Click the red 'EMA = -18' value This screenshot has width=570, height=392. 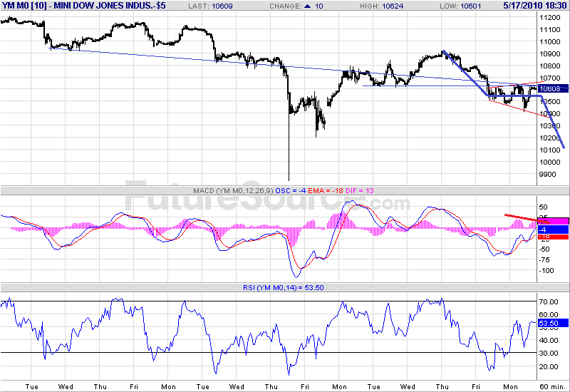326,190
